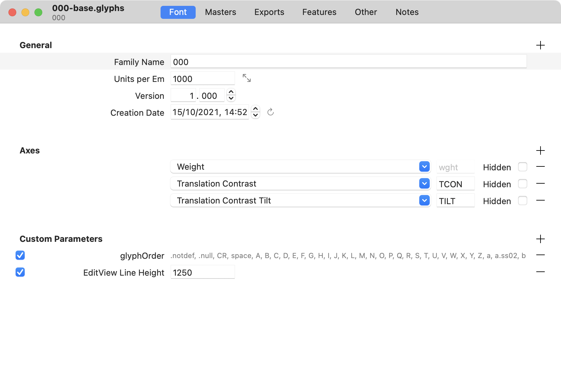This screenshot has height=392, width=561.
Task: Click the Version minor number field
Action: click(212, 95)
